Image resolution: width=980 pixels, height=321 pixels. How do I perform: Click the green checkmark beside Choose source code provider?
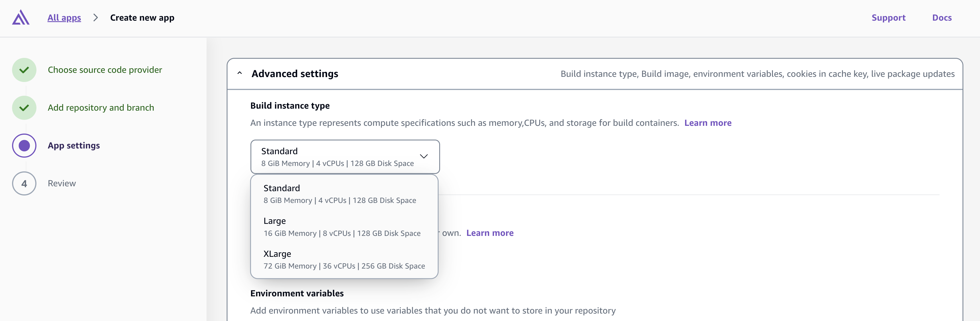coord(24,70)
